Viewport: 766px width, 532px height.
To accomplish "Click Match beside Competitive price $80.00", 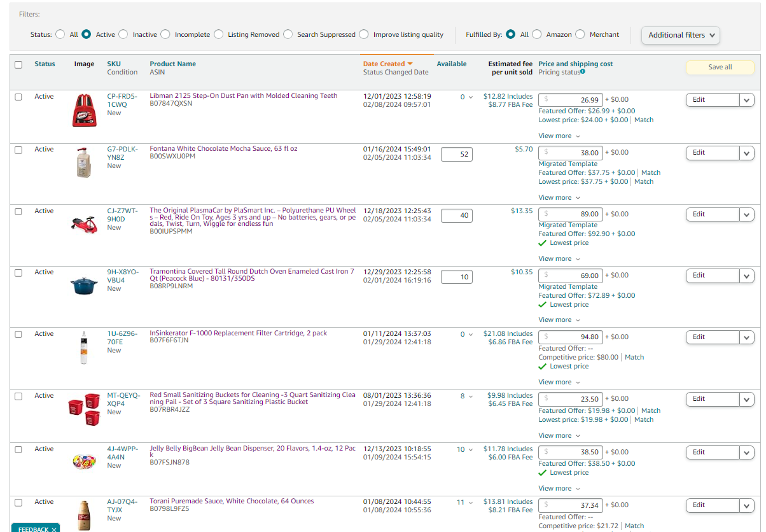I will tap(634, 357).
